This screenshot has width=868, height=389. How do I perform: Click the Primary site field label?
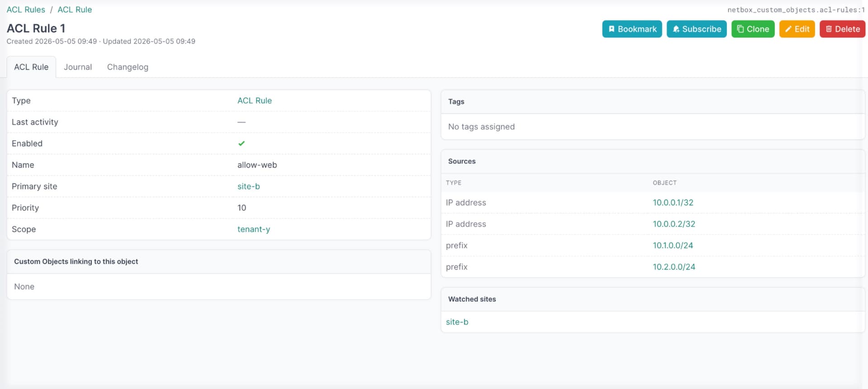click(34, 186)
